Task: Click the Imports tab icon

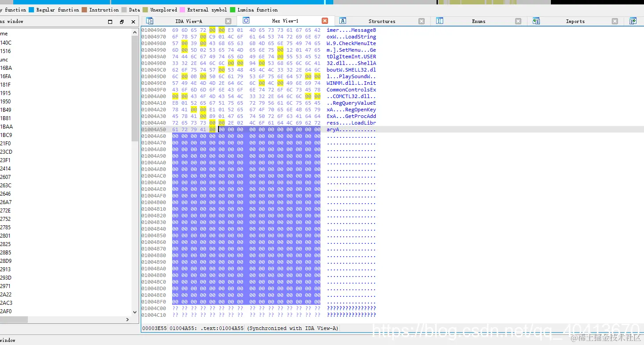Action: [536, 21]
